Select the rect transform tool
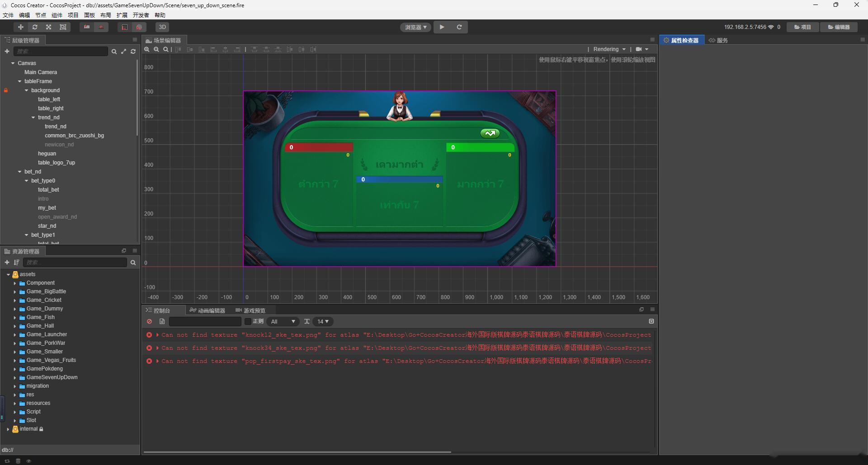 click(x=63, y=27)
